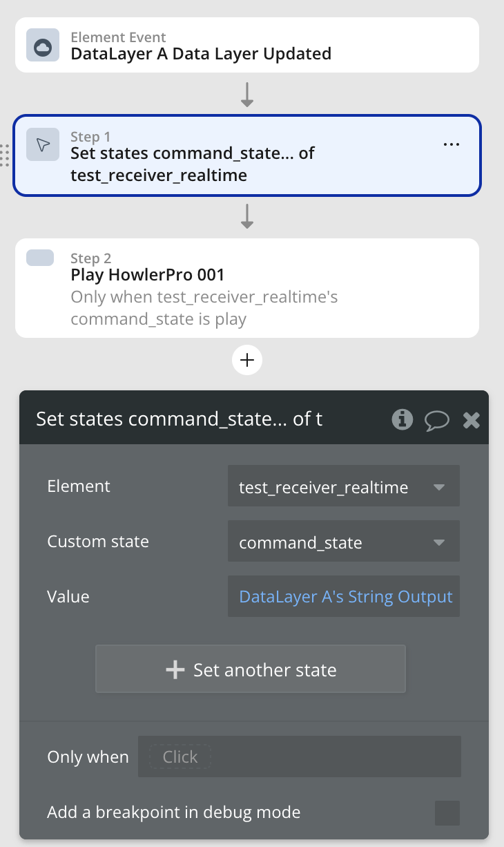Viewport: 504px width, 847px height.
Task: Click the Step 2 Only when condition text
Action: click(x=204, y=308)
